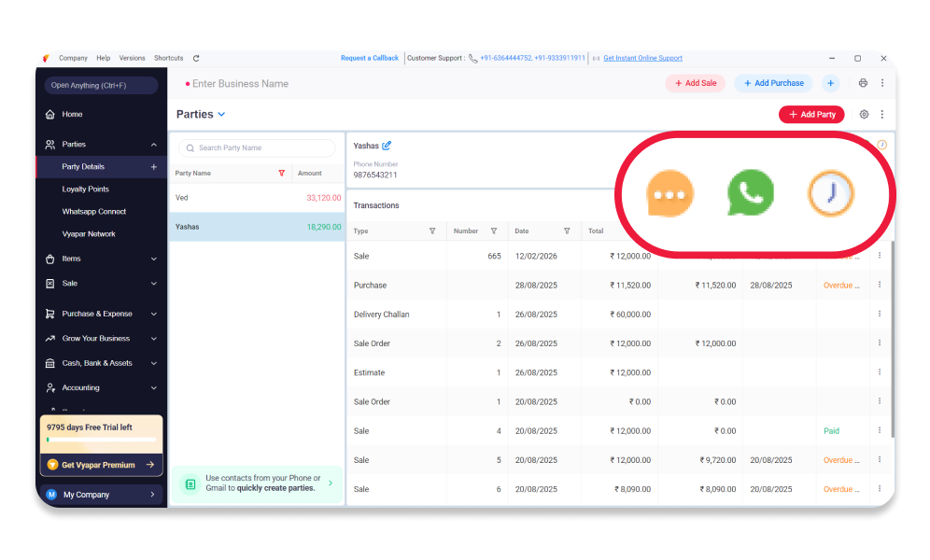930x560 pixels.
Task: Open the Type column filter
Action: [432, 231]
